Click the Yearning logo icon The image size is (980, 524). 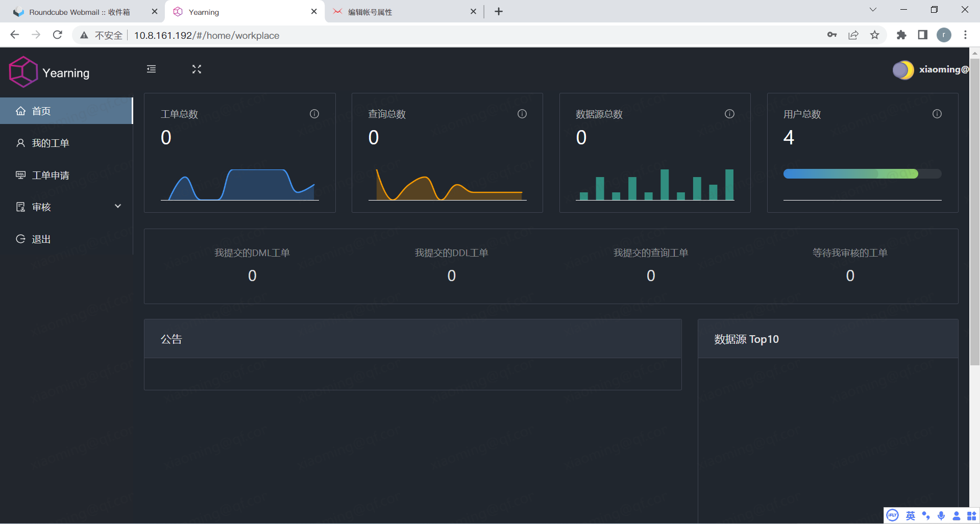point(23,72)
